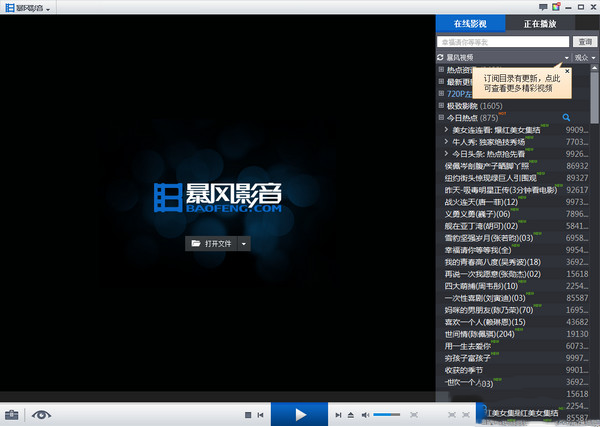The image size is (600, 427).
Task: Expand the 牛人秀 chevron
Action: click(x=446, y=142)
